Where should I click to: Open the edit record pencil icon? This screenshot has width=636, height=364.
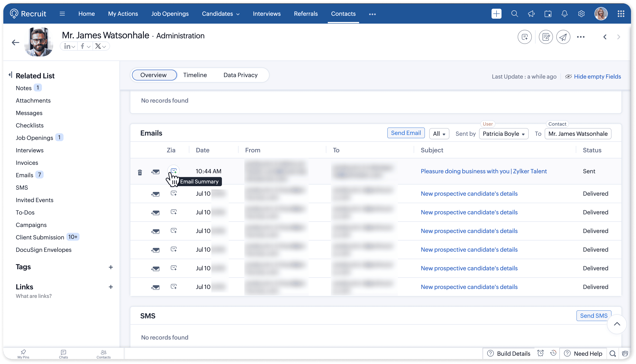546,37
